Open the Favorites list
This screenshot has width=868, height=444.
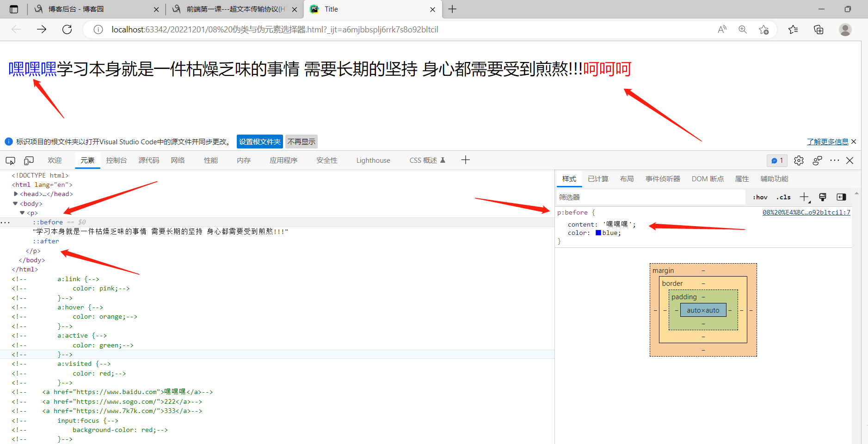coord(793,30)
